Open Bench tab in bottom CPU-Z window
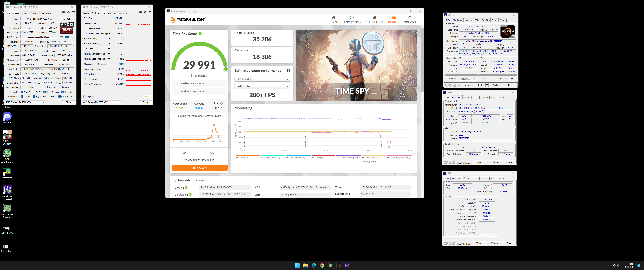Viewport: 644px width, 270px height. [493, 178]
